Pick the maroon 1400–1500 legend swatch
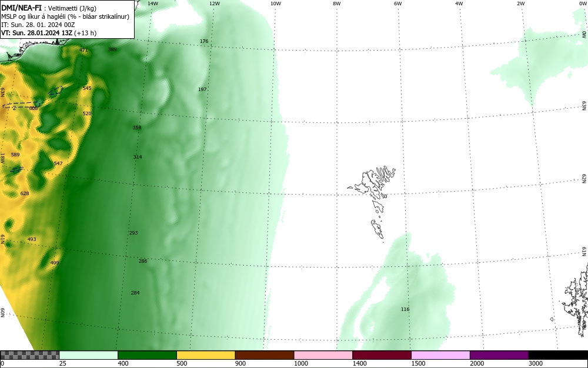The image size is (588, 368). coord(382,355)
